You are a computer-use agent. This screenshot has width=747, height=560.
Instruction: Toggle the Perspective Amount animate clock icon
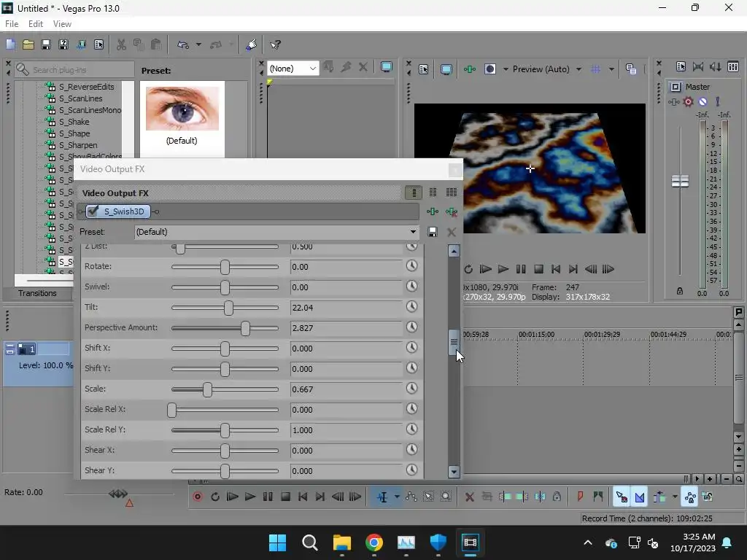(411, 327)
